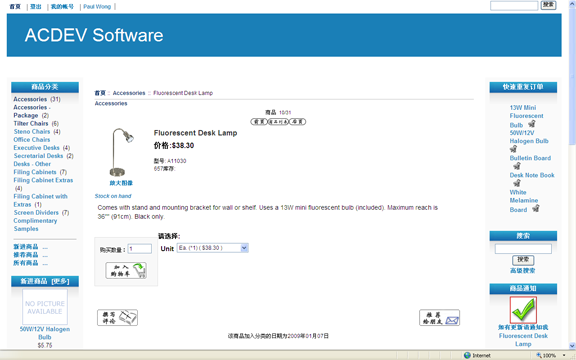Click Bulletin Board quick reorder link

pyautogui.click(x=530, y=158)
